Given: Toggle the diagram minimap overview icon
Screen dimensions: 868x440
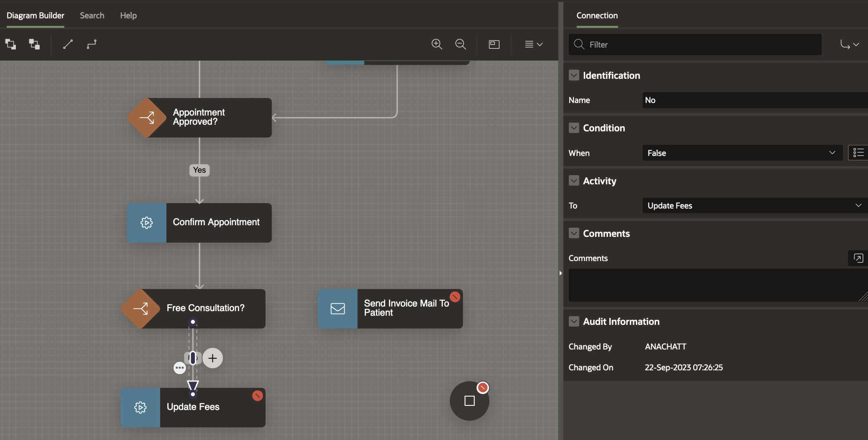Looking at the screenshot, I should pos(494,44).
